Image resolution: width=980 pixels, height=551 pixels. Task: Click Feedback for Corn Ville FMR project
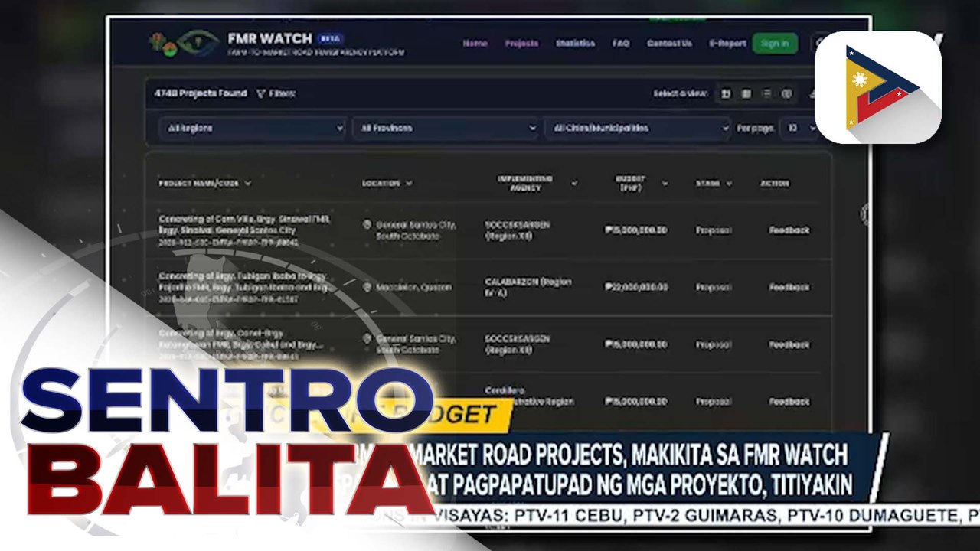click(x=789, y=230)
